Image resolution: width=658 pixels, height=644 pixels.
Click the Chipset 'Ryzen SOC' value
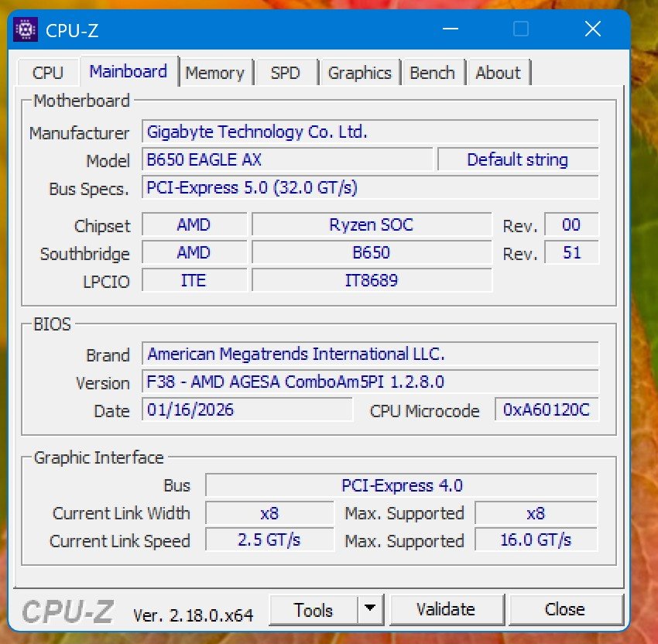pos(372,225)
